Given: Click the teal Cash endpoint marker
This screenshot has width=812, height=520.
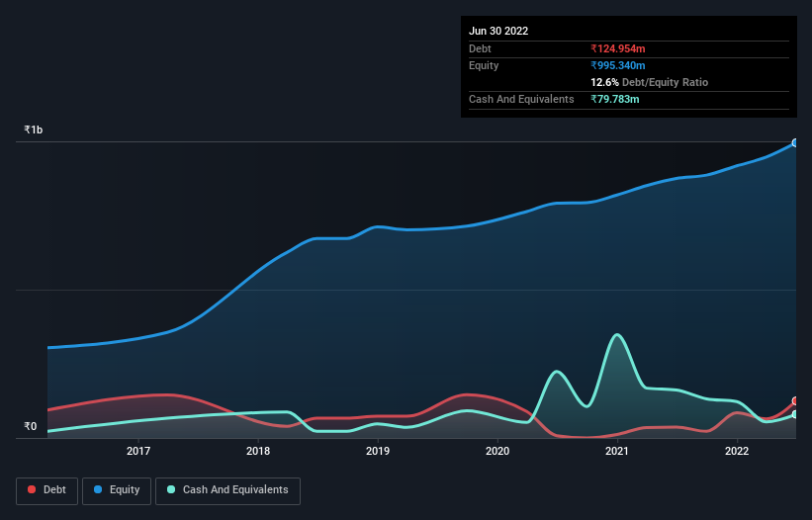Looking at the screenshot, I should click(x=795, y=414).
